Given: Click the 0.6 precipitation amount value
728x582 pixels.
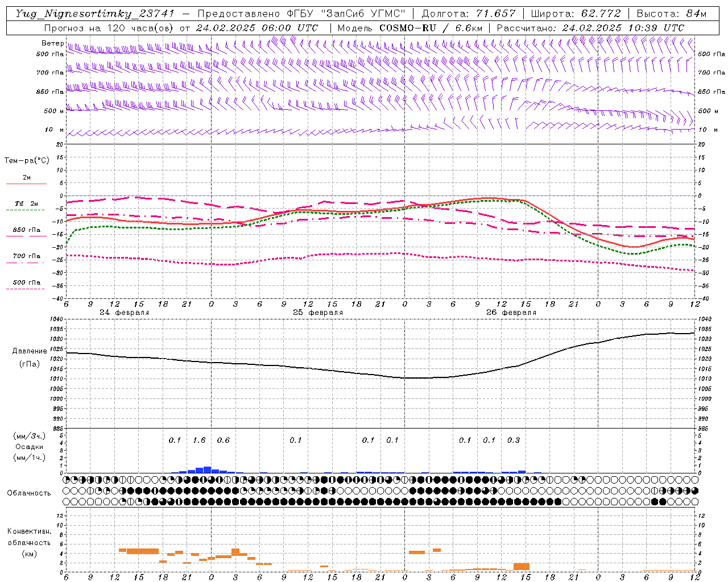Looking at the screenshot, I should 224,440.
